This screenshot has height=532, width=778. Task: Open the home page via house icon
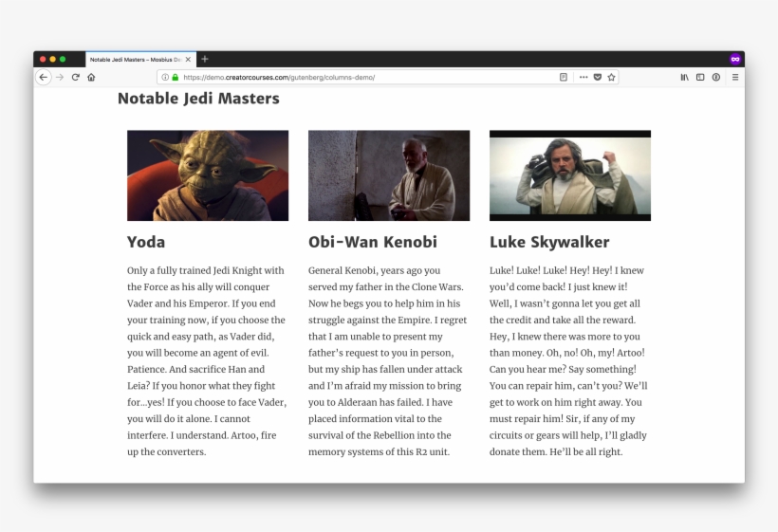pos(91,78)
